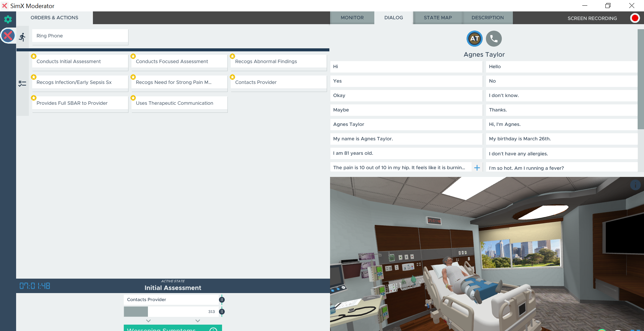Expand the right chevron below the timer bar

[198, 321]
